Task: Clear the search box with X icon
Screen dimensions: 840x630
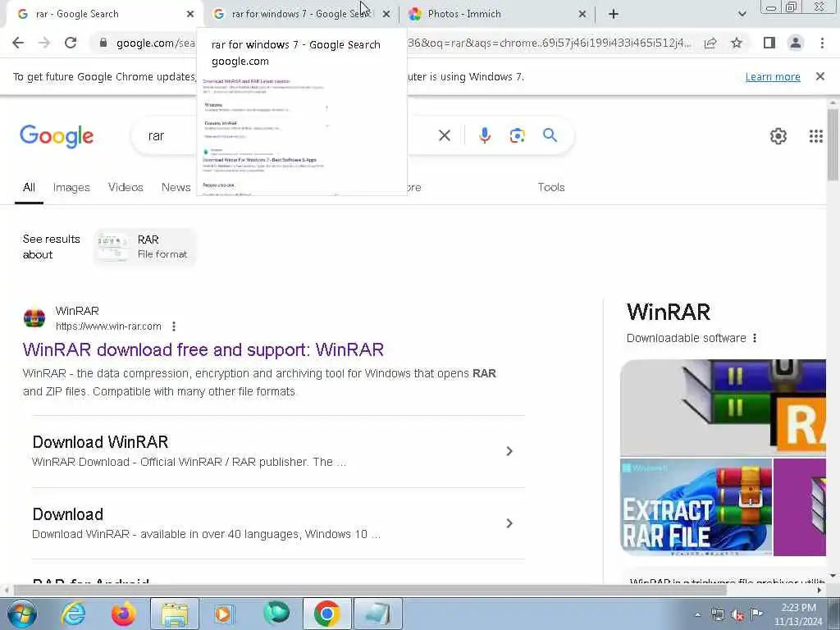Action: 444,135
